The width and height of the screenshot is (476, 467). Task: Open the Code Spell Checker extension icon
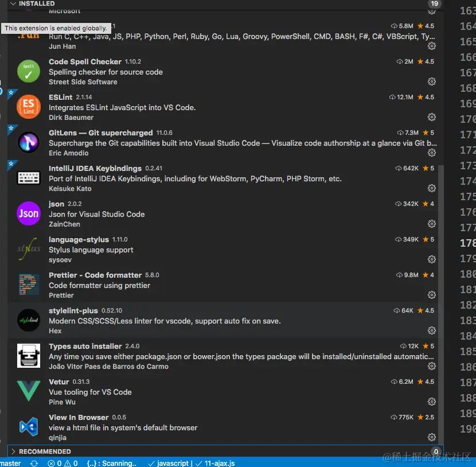pos(29,71)
